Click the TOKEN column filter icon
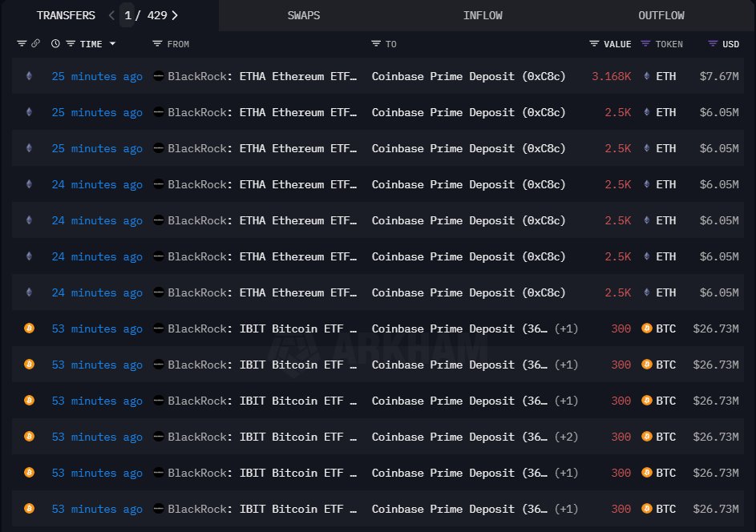This screenshot has width=756, height=532. (x=645, y=44)
